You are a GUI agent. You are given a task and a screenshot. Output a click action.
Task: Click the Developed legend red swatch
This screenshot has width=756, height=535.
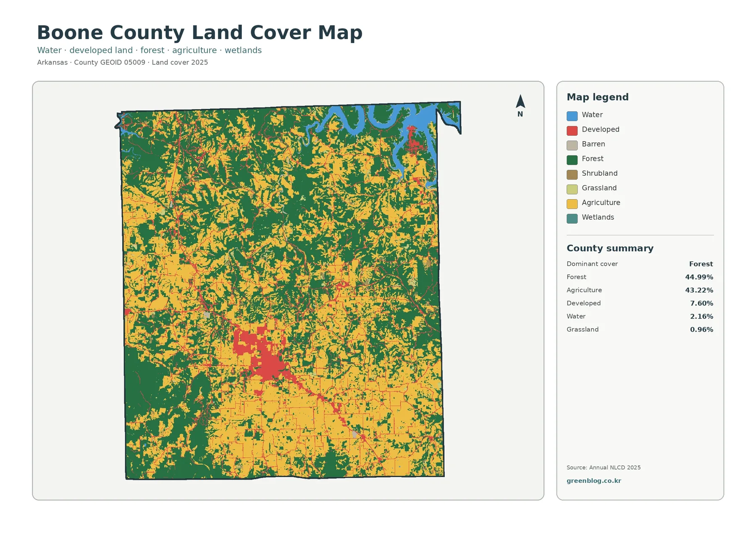coord(572,131)
